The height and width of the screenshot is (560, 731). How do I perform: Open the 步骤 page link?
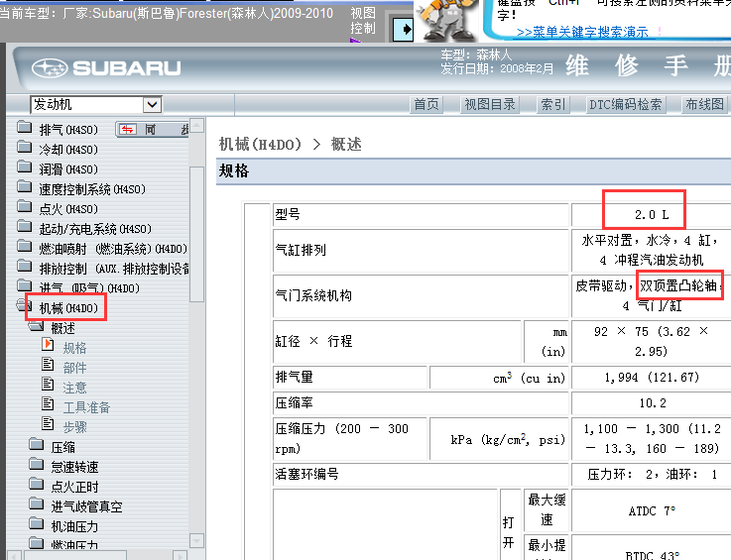pyautogui.click(x=74, y=427)
